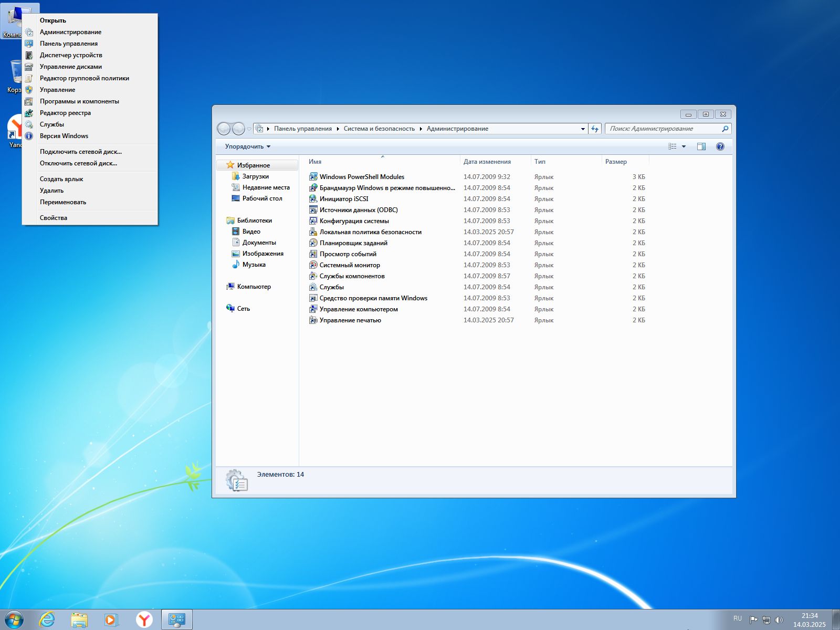This screenshot has height=630, width=840.
Task: Click the refresh icon beside address bar
Action: click(x=595, y=129)
